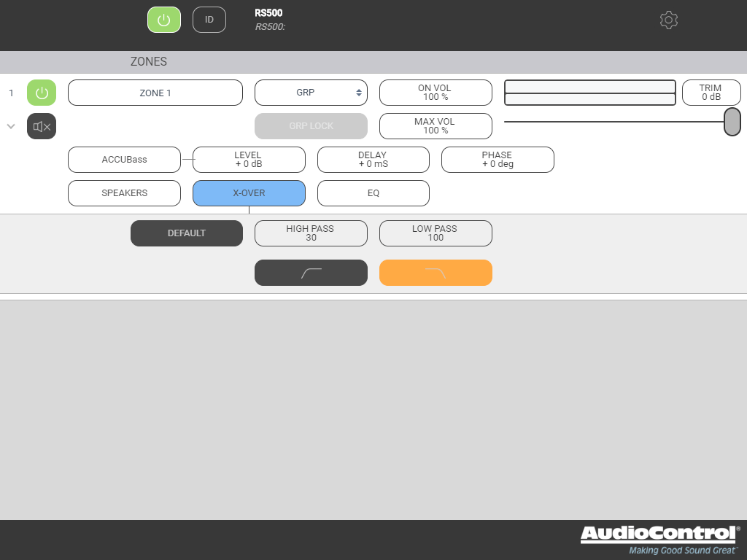The image size is (747, 560).
Task: Open settings via the gear icon
Action: [668, 20]
